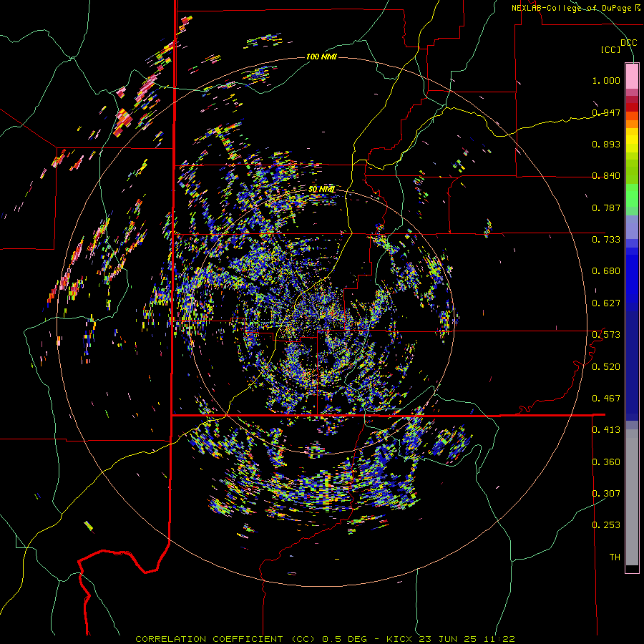This screenshot has height=644, width=644.
Task: Pick the dark navy swatch on the color bar
Action: (x=632, y=361)
